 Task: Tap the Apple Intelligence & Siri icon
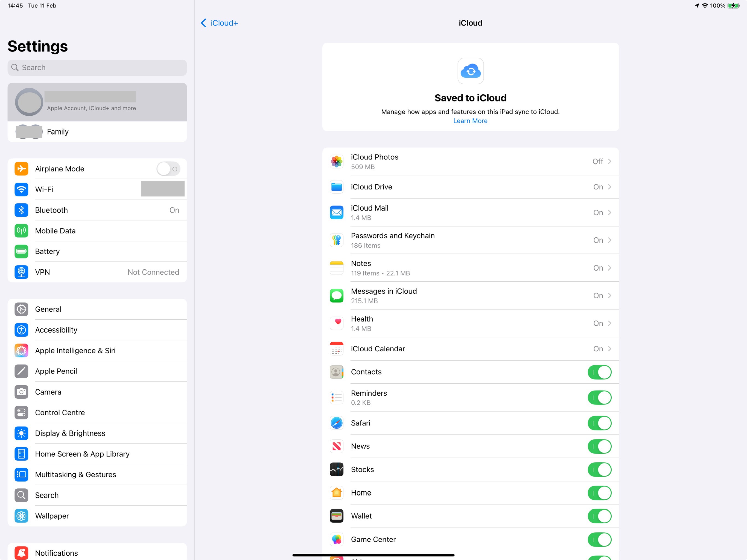pyautogui.click(x=21, y=351)
